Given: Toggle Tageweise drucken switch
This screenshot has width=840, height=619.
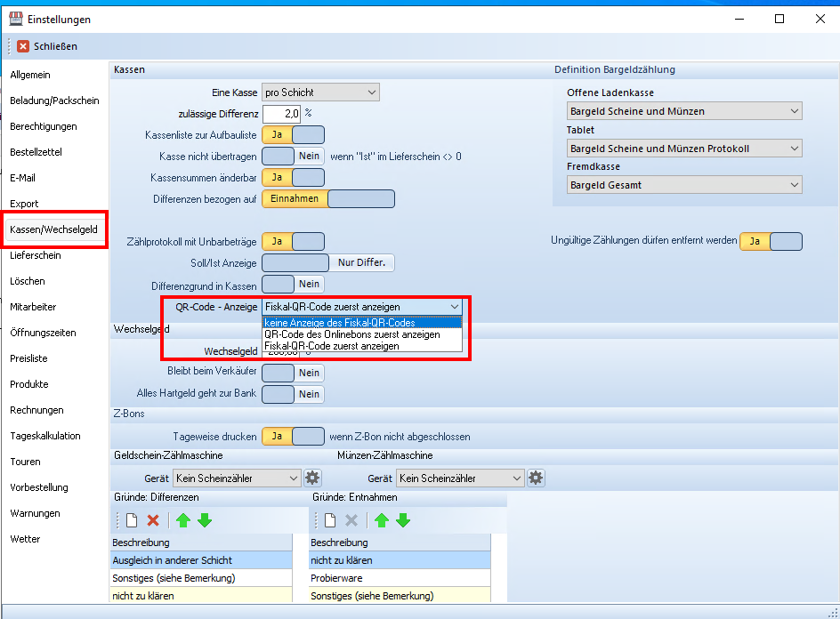Looking at the screenshot, I should (293, 437).
